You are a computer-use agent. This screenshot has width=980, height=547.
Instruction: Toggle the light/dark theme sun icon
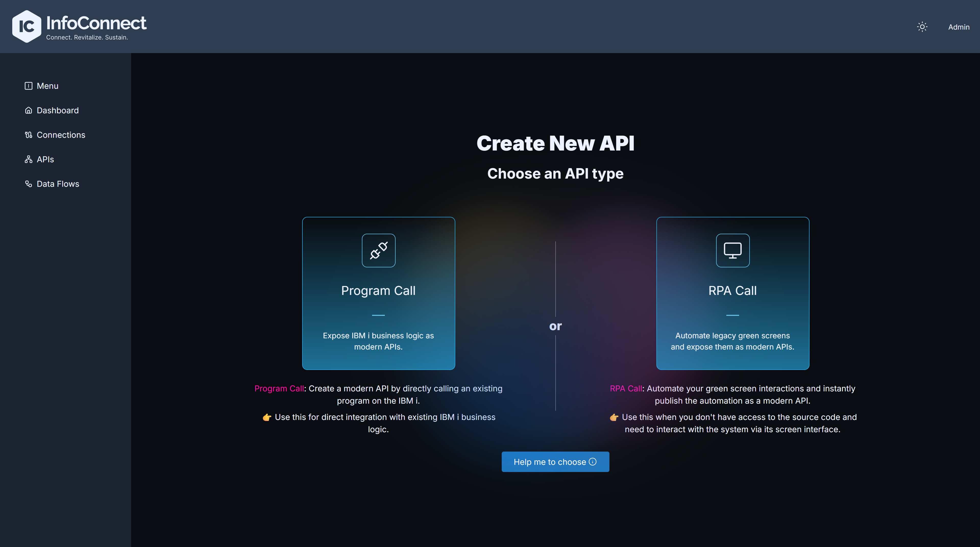point(922,27)
